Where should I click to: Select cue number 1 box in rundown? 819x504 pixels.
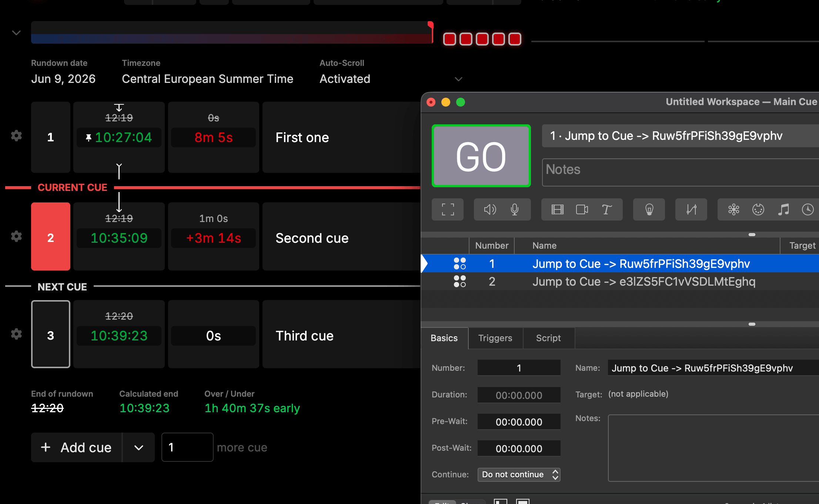[51, 137]
